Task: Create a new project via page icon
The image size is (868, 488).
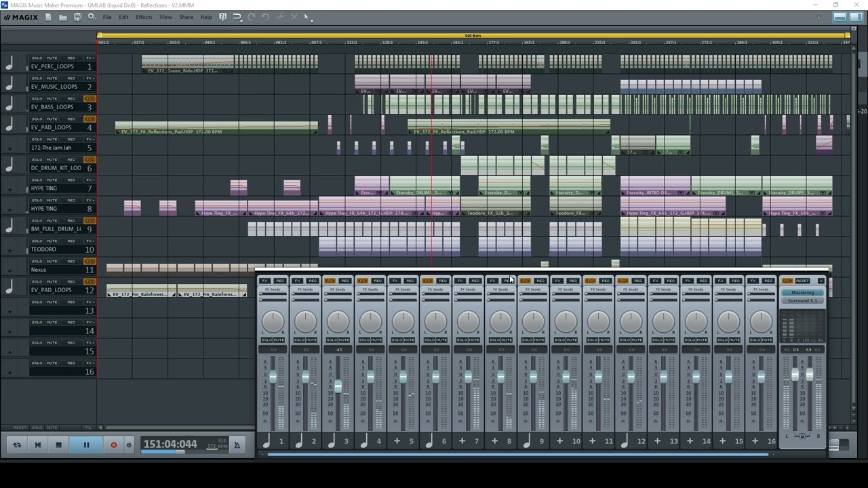Action: click(x=48, y=17)
